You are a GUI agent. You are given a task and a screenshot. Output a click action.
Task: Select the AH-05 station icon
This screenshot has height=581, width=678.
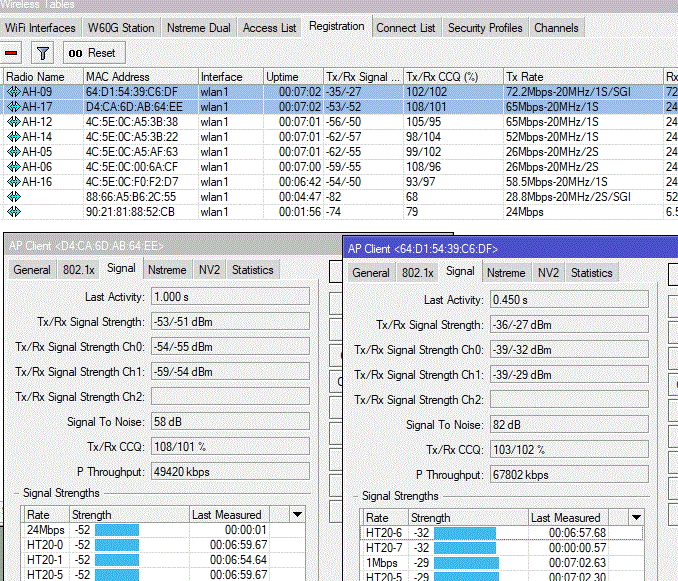tap(14, 152)
